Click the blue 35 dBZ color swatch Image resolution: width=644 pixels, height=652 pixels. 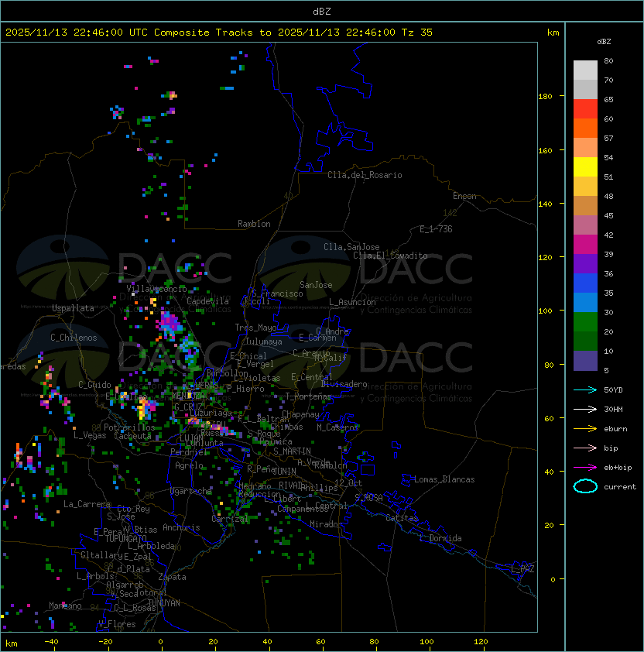point(585,283)
